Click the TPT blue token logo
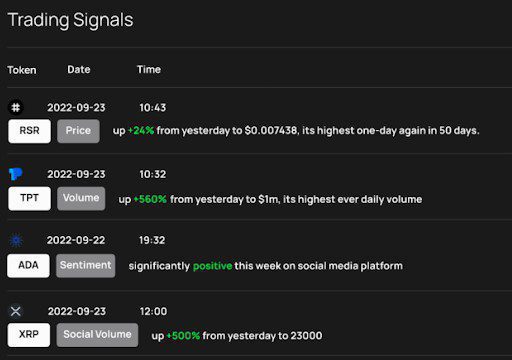The width and height of the screenshot is (512, 360). point(15,174)
